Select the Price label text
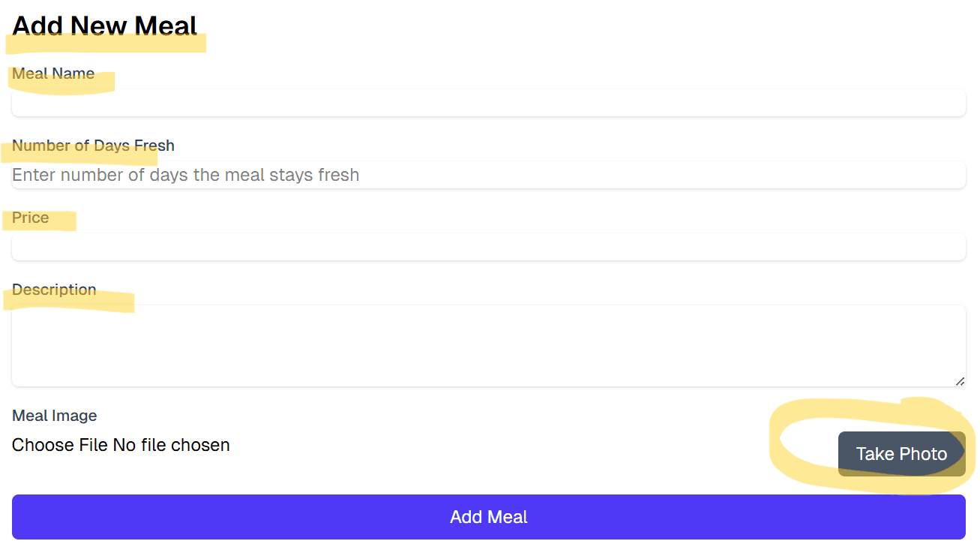The image size is (980, 556). pos(31,218)
